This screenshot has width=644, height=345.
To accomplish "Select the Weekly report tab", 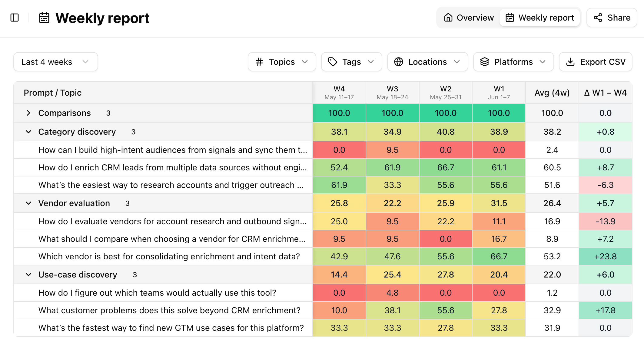I will coord(540,18).
